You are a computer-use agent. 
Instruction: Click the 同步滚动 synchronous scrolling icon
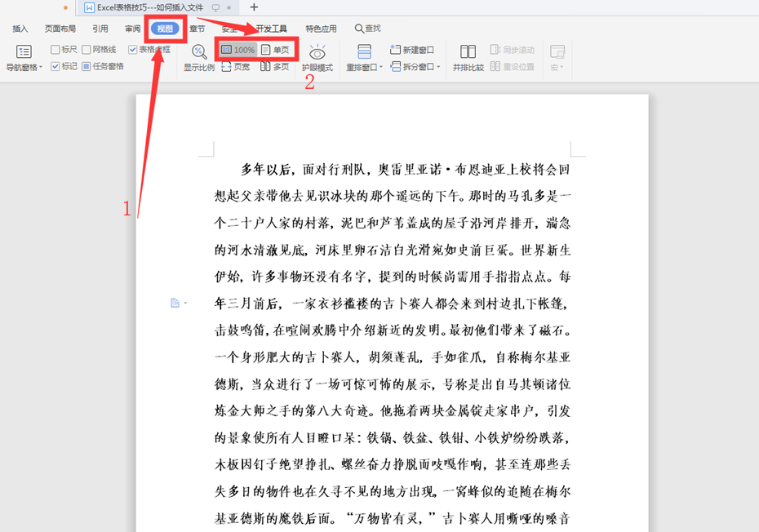coord(495,50)
